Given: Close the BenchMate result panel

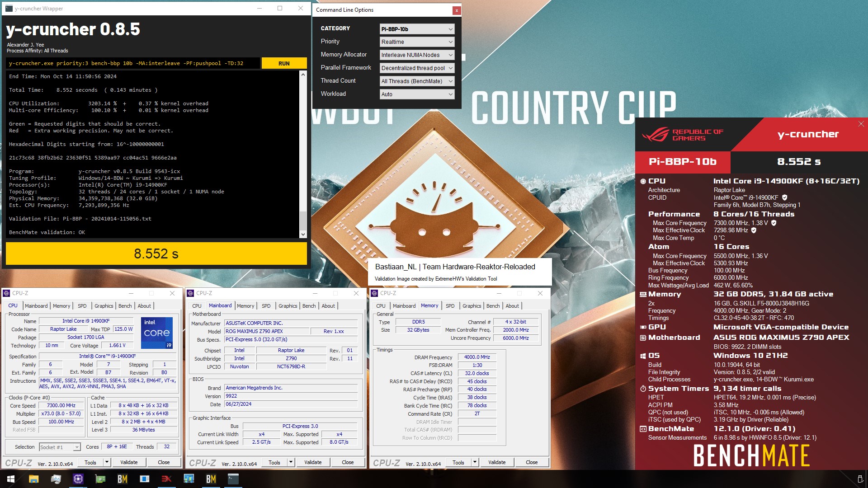Looking at the screenshot, I should click(861, 124).
